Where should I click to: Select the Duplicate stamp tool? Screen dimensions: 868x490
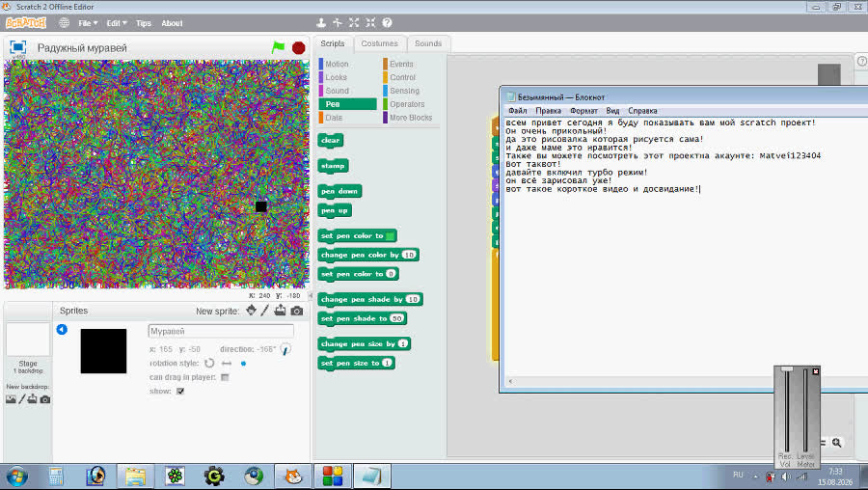pyautogui.click(x=321, y=23)
